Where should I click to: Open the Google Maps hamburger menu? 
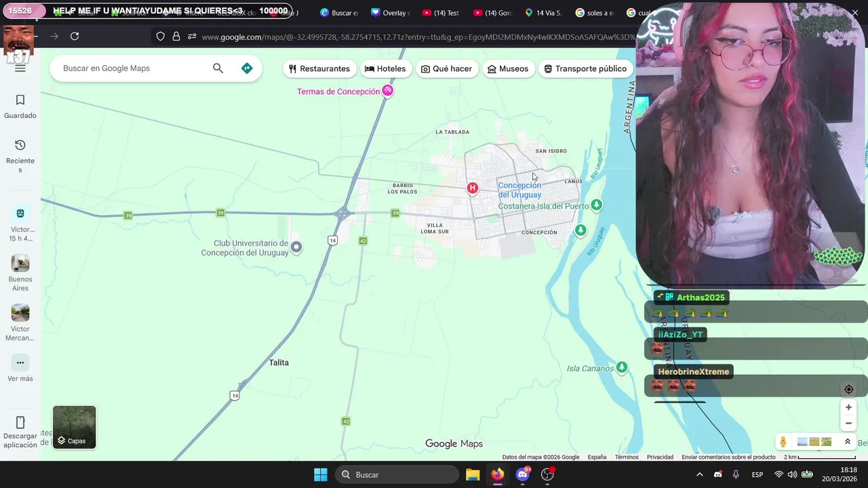pyautogui.click(x=20, y=68)
